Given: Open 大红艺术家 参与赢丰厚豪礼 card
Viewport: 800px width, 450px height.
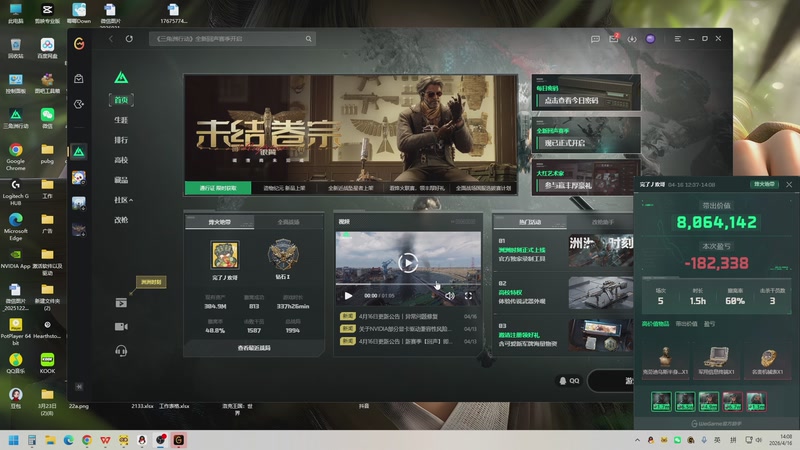Looking at the screenshot, I should (x=586, y=178).
